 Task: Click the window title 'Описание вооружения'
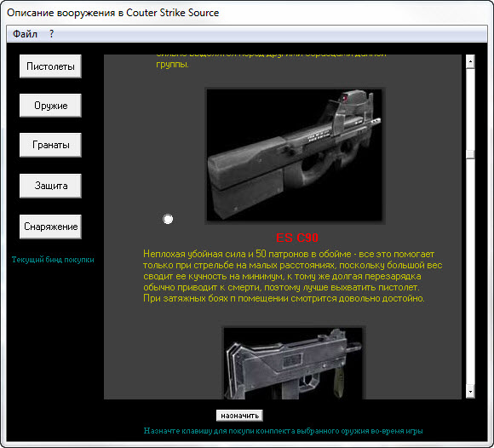(112, 13)
